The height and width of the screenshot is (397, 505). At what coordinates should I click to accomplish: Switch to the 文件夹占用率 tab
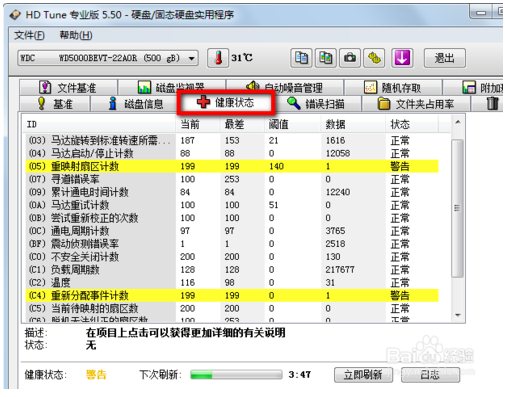pyautogui.click(x=416, y=104)
